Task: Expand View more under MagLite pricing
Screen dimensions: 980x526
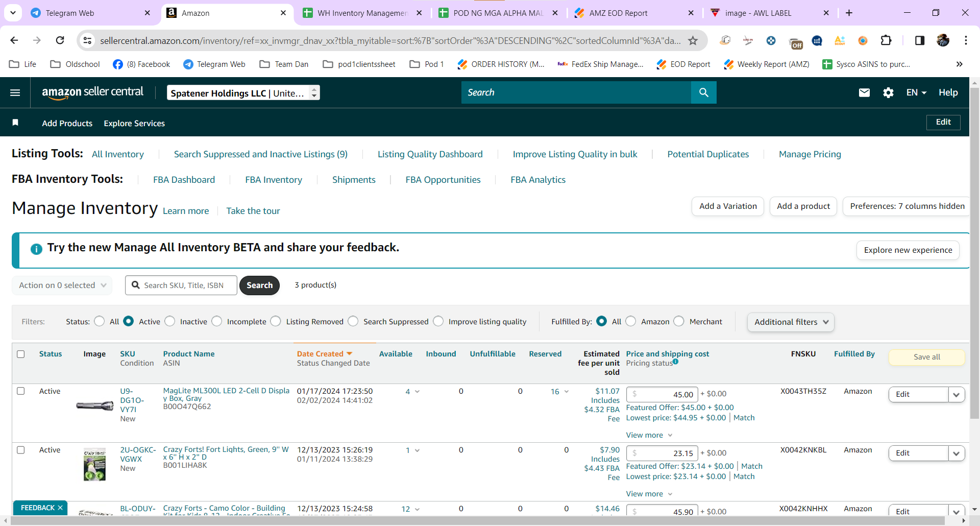Action: point(649,435)
